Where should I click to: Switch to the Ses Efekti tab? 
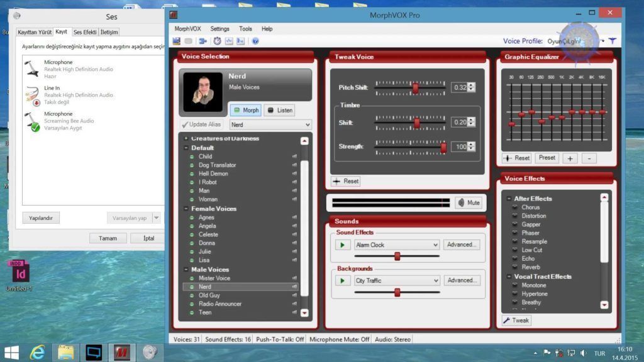click(x=84, y=32)
